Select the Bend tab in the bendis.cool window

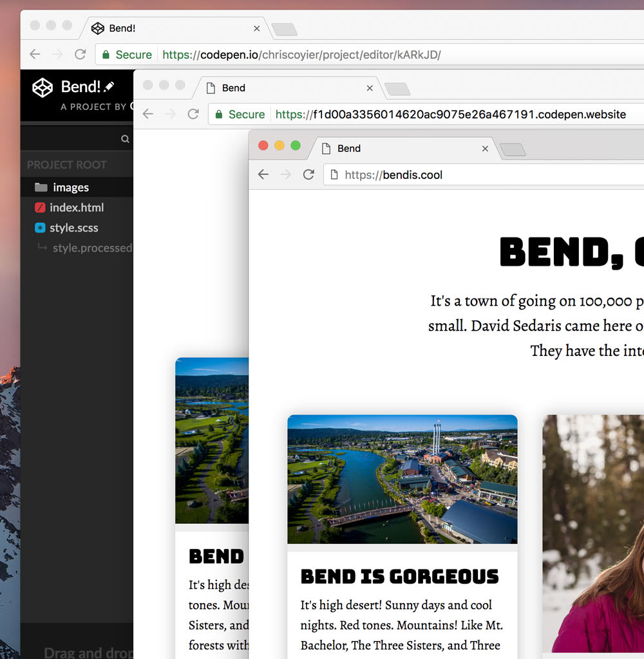click(x=348, y=149)
